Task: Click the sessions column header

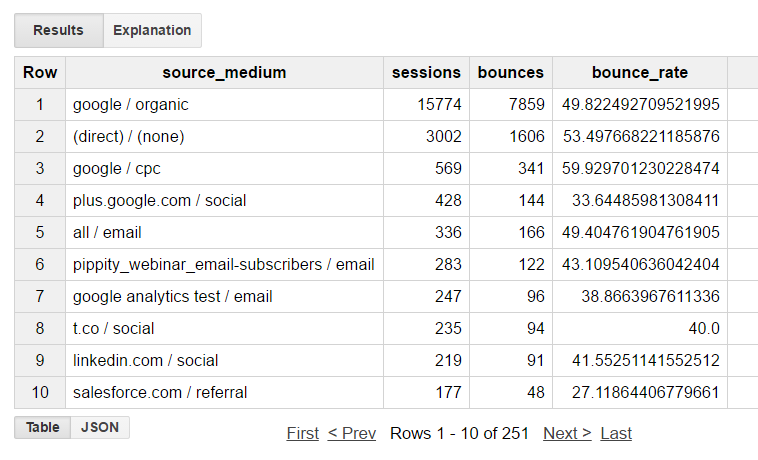Action: pos(426,72)
